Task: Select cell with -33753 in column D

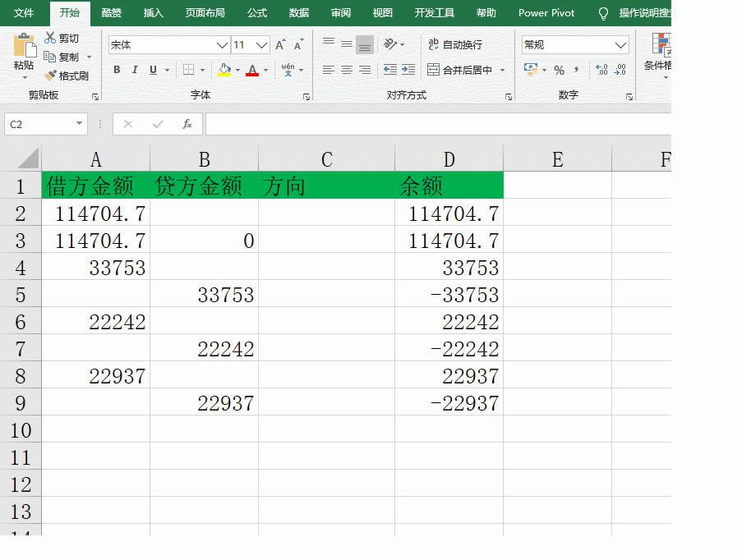Action: [x=449, y=295]
